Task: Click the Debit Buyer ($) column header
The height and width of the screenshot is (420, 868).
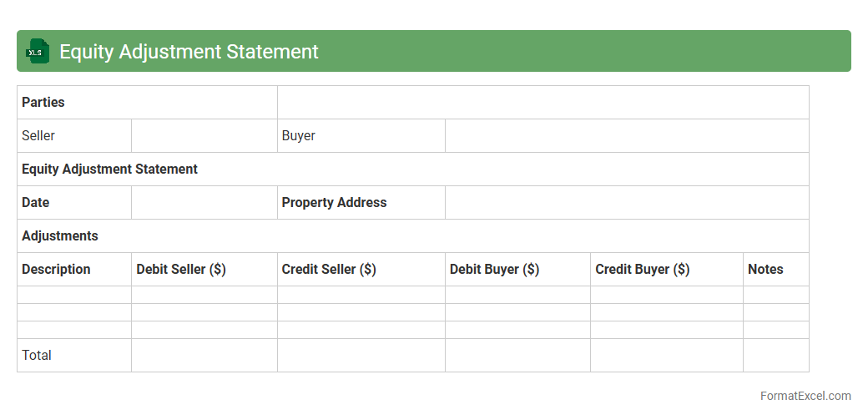Action: point(517,269)
